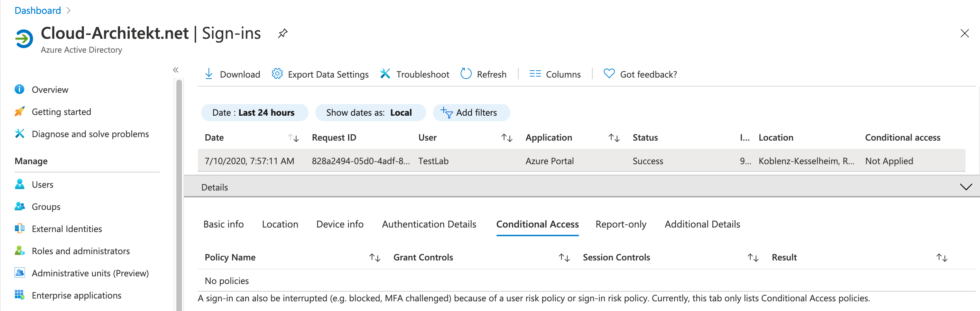Screen dimensions: 980x311
Task: Click the TestLab user cell
Action: point(433,161)
